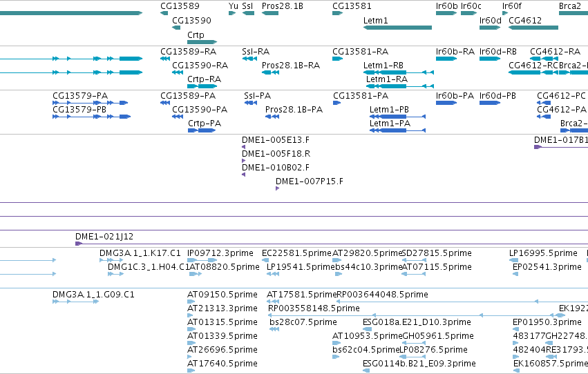Image resolution: width=588 pixels, height=374 pixels.
Task: Select EST DMG1C.3_1.H04.C1
Action: (149, 267)
